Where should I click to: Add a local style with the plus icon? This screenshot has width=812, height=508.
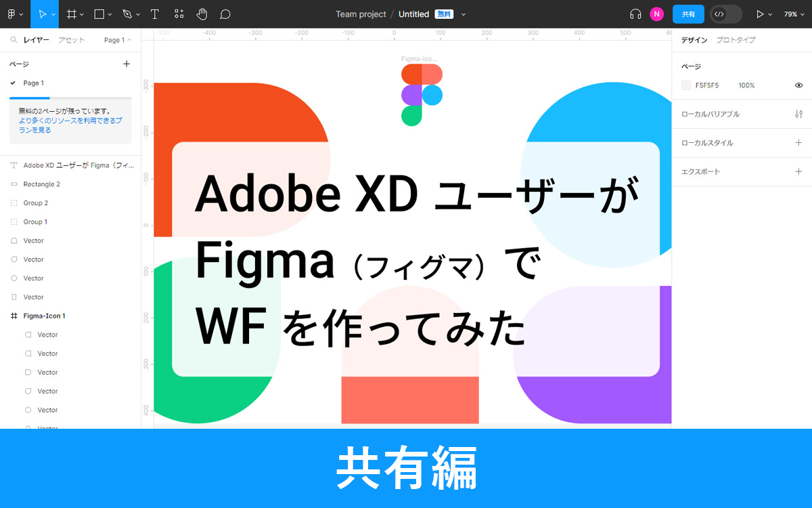coord(798,143)
